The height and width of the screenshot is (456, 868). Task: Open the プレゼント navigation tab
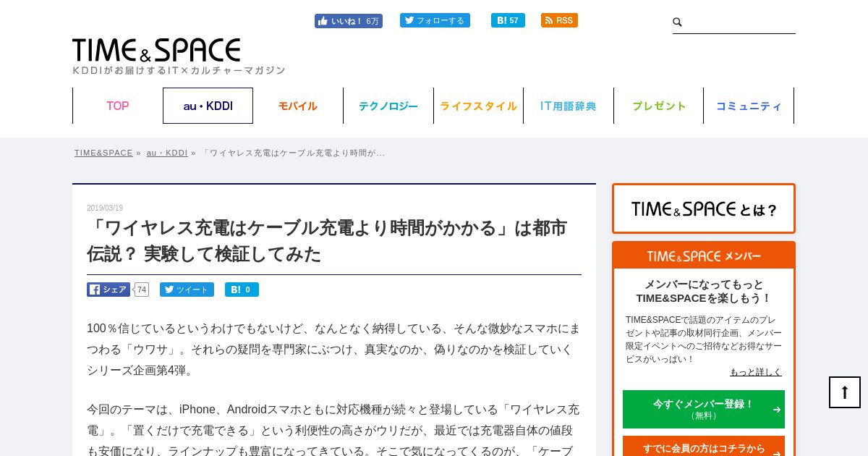(x=658, y=106)
